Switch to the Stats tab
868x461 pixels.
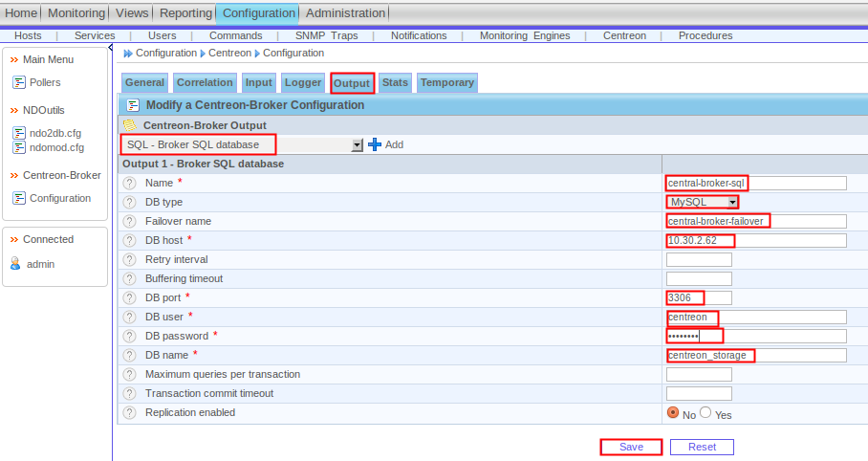pyautogui.click(x=395, y=82)
